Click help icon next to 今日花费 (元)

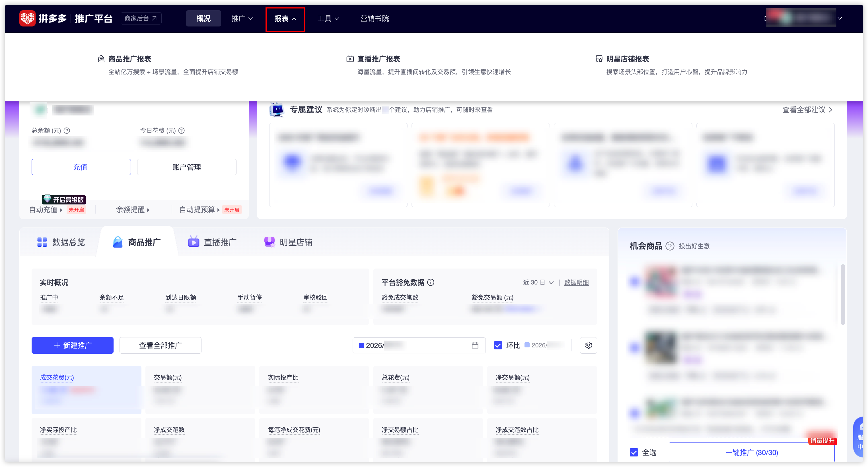[x=181, y=130]
